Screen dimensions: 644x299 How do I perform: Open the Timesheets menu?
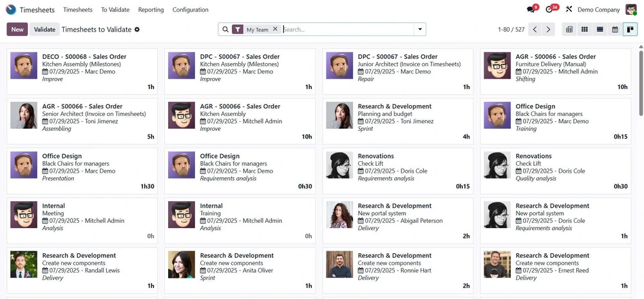click(x=78, y=10)
